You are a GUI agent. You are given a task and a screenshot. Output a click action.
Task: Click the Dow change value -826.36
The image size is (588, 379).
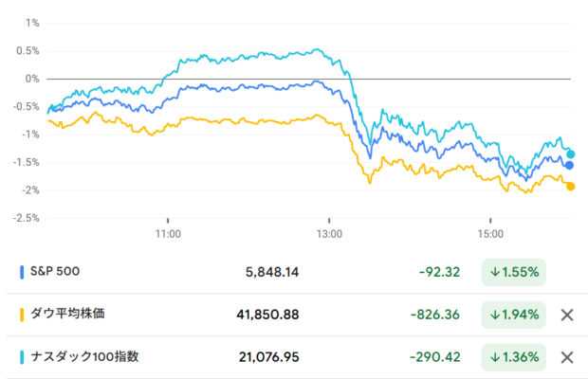coord(435,315)
